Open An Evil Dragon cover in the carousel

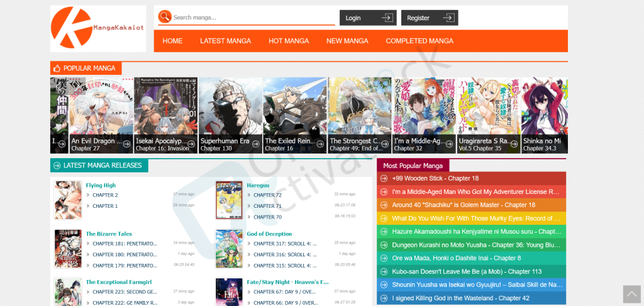[101, 115]
